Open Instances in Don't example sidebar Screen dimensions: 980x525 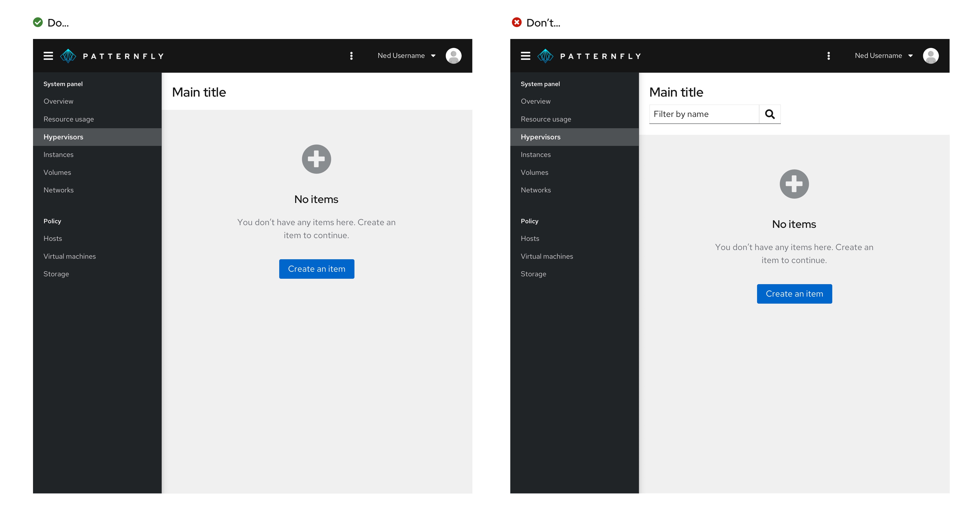tap(574, 155)
